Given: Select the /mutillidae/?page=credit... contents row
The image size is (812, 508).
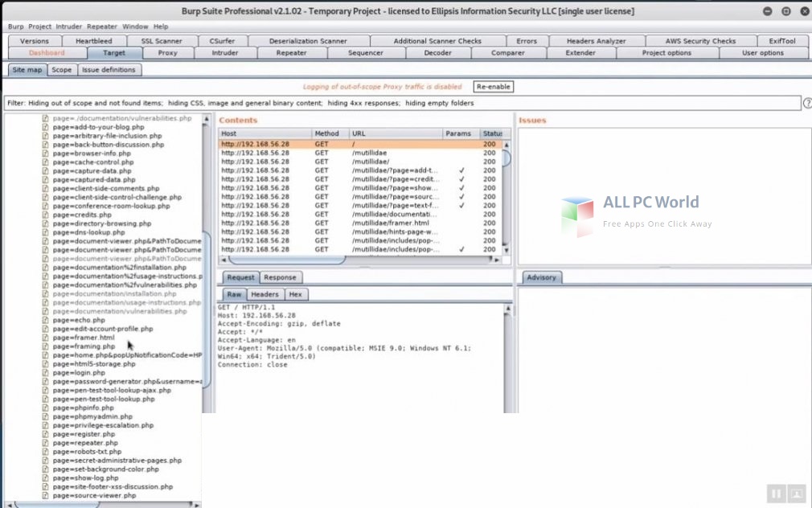Looking at the screenshot, I should click(x=360, y=179).
